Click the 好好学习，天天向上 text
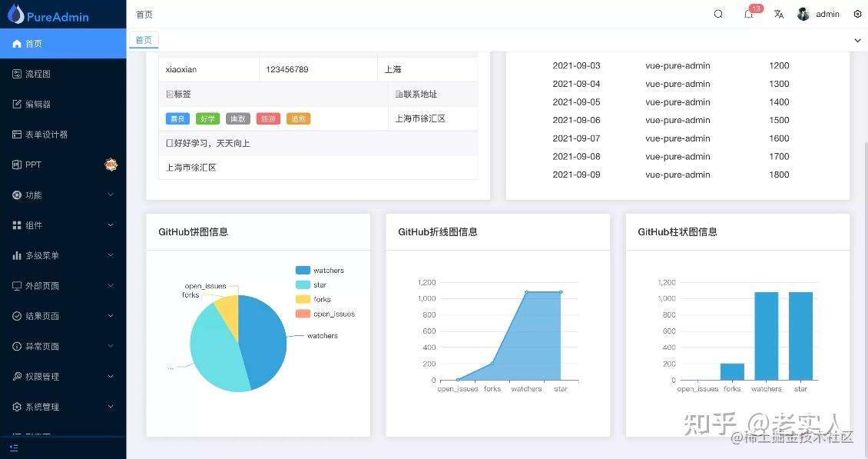This screenshot has width=868, height=459. [x=212, y=143]
